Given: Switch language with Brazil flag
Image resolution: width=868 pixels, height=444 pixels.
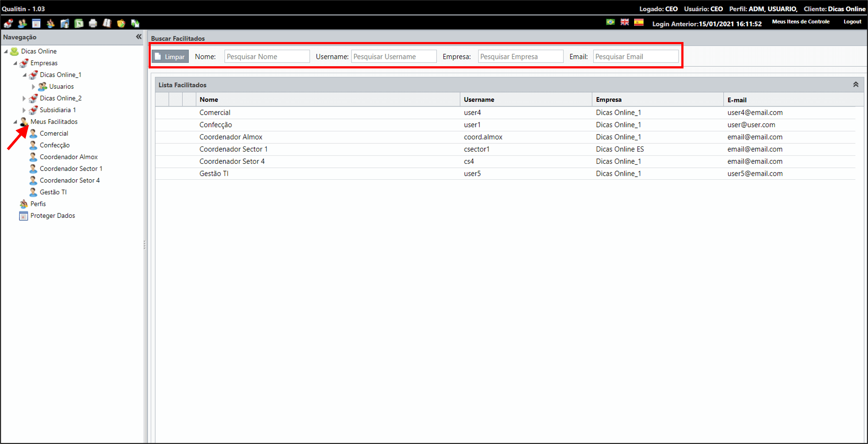Looking at the screenshot, I should pos(610,22).
